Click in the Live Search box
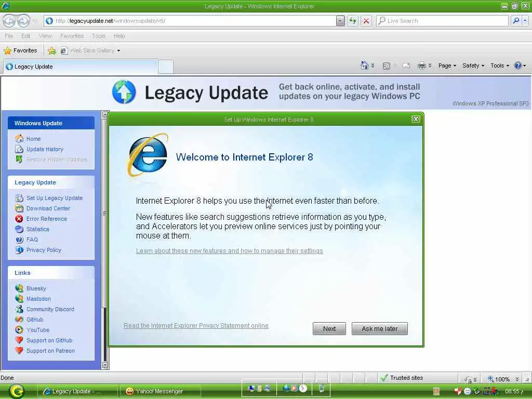The height and width of the screenshot is (399, 532). tap(442, 21)
